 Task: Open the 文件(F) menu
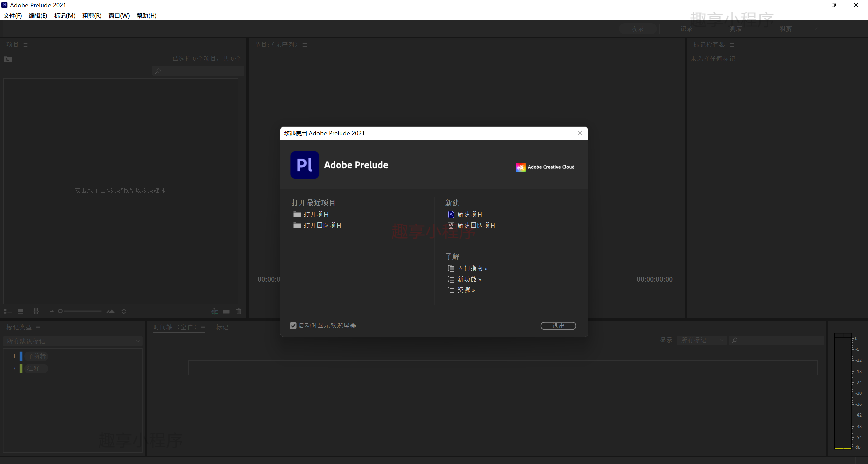click(x=13, y=16)
